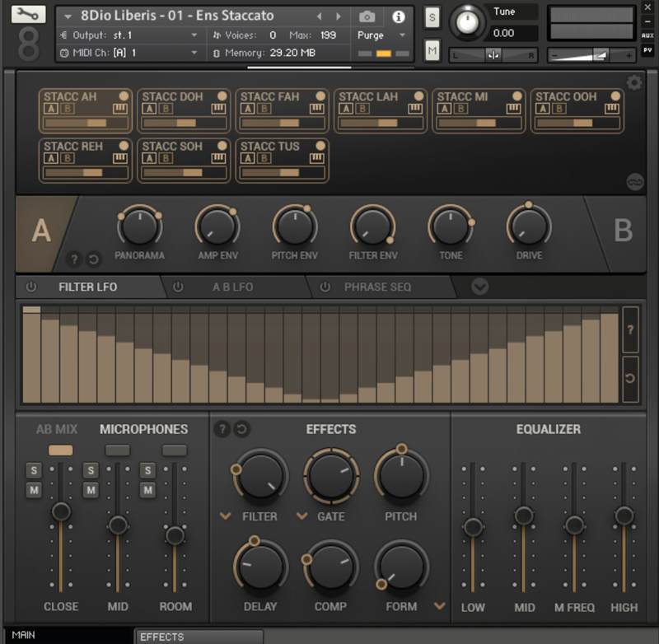Select layer B on STACC REH

click(68, 158)
